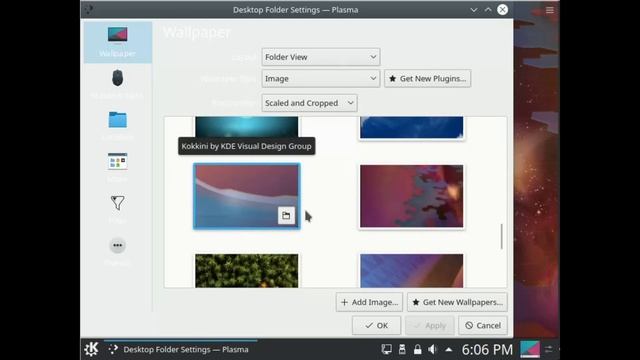
Task: Click Get New Plugins button
Action: 427,78
